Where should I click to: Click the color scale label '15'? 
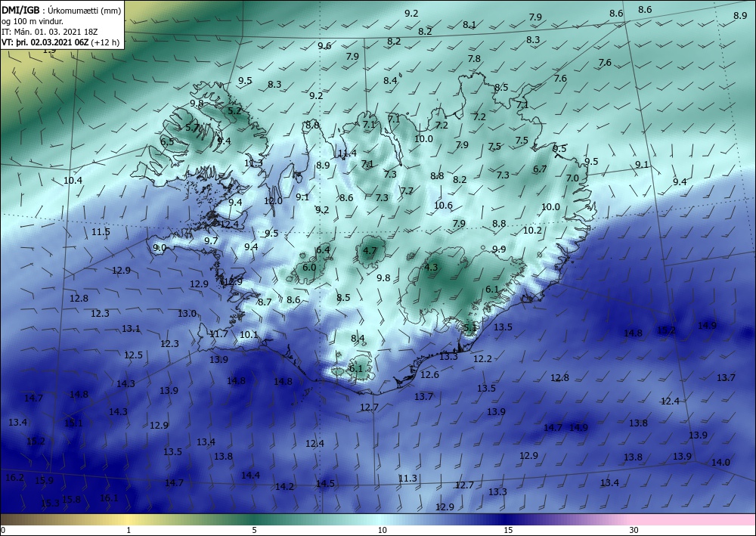508,530
